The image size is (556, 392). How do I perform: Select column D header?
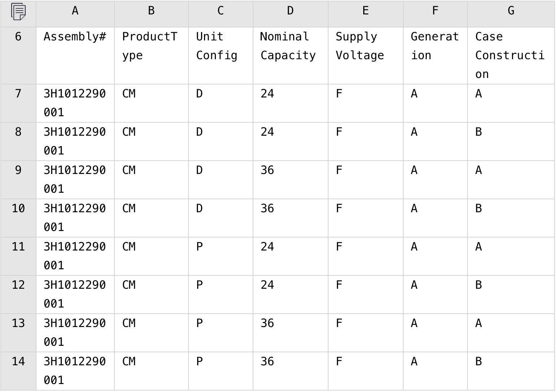290,12
